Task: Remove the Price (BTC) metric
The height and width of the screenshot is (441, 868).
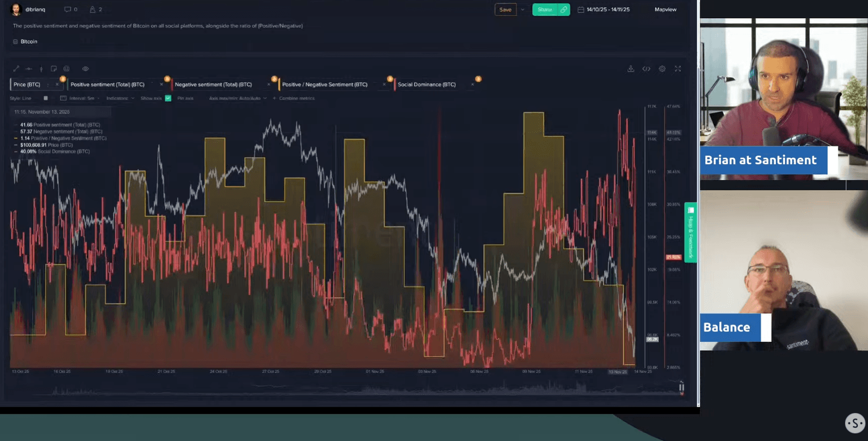Action: [x=57, y=85]
